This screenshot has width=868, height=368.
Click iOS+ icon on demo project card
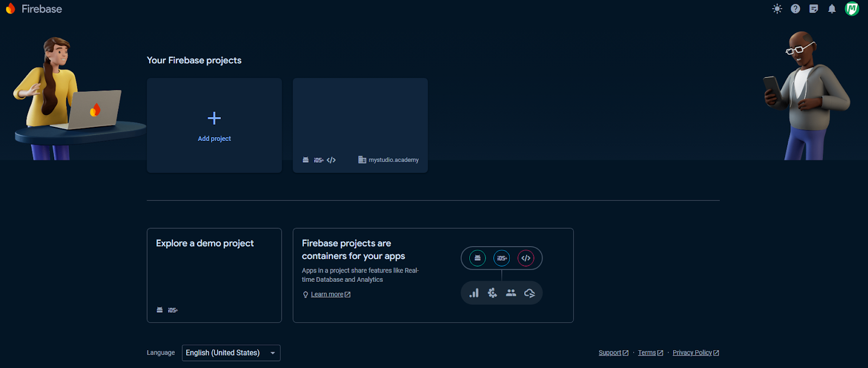pyautogui.click(x=173, y=310)
